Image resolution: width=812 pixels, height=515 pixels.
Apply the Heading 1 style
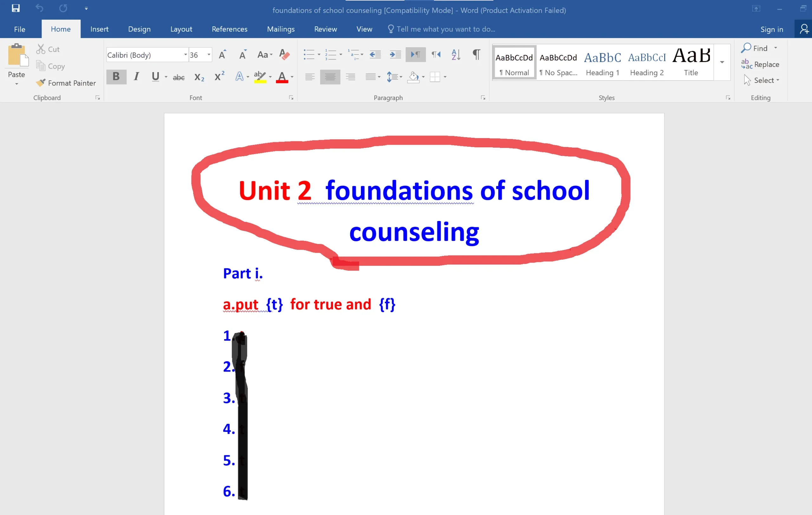pos(602,63)
